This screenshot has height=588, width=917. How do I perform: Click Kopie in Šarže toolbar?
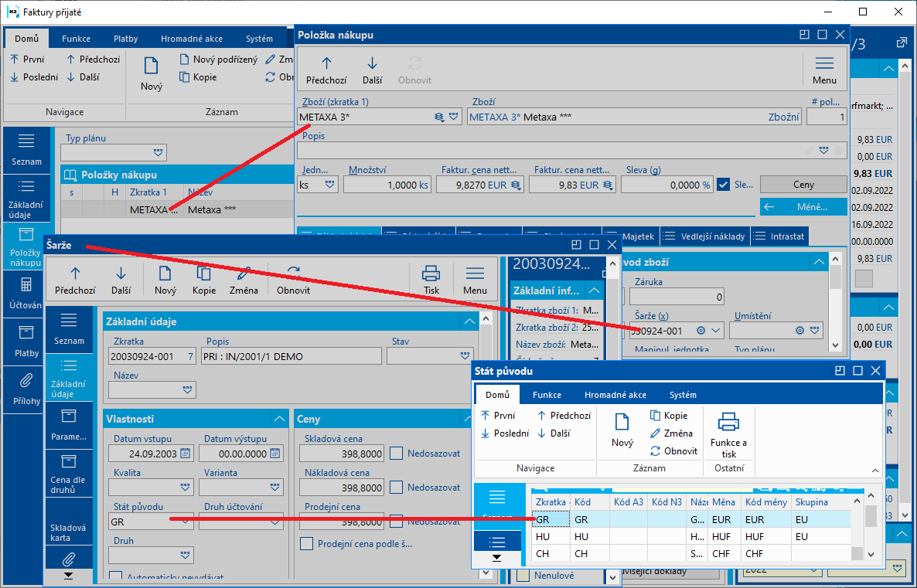pyautogui.click(x=204, y=280)
